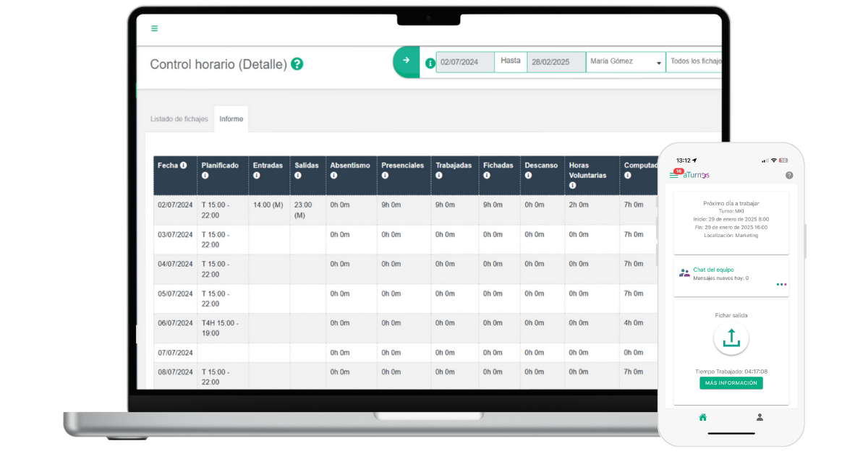This screenshot has width=868, height=454.
Task: Tap the home icon in the mobile navigation
Action: [702, 417]
